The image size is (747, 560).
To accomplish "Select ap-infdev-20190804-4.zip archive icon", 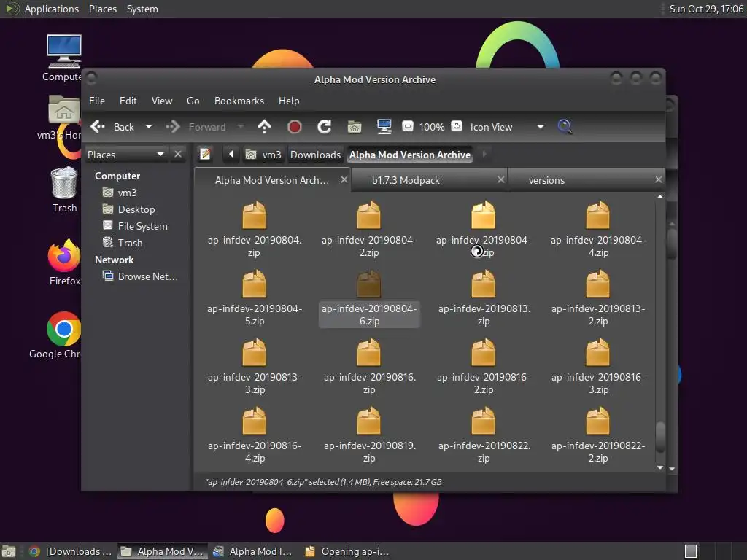I will point(598,215).
